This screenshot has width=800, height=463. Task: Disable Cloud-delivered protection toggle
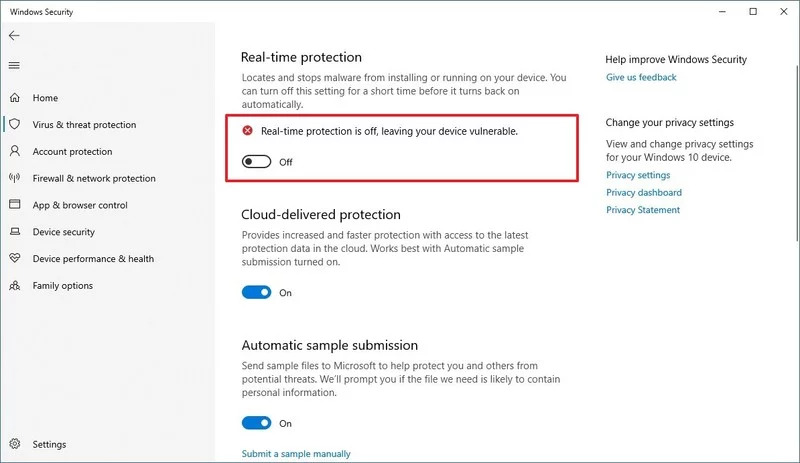[257, 293]
